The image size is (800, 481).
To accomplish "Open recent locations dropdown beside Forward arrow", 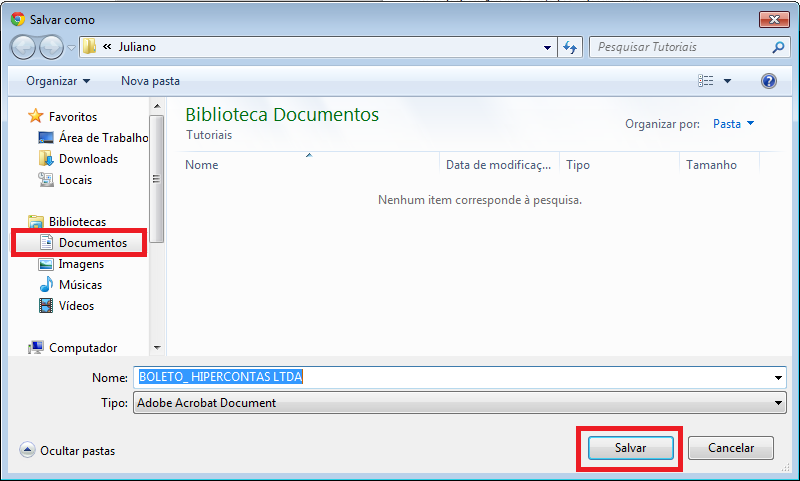I will [71, 48].
